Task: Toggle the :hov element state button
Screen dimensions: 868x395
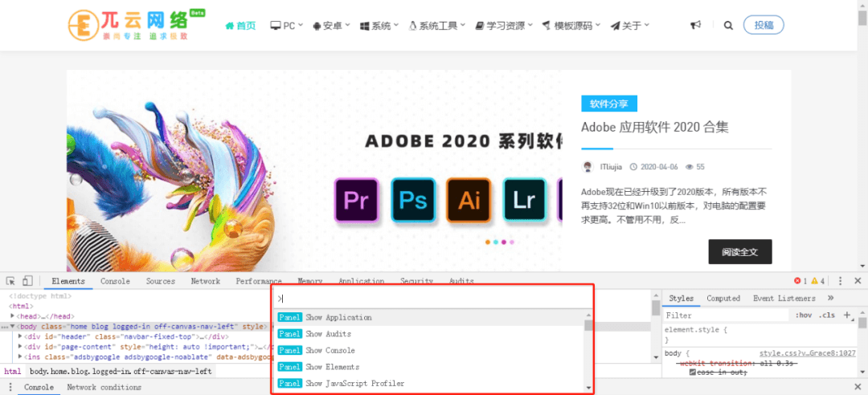Action: 803,316
